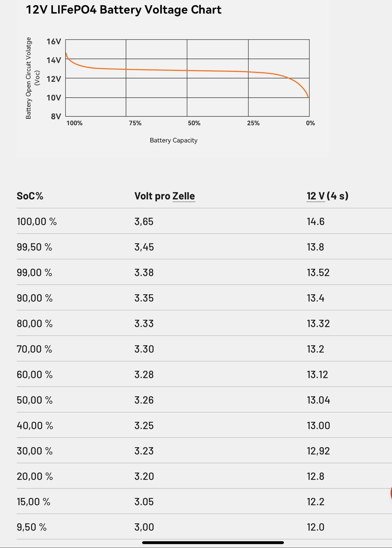This screenshot has width=392, height=548.
Task: Tap the home indicator bar at bottom
Action: pyautogui.click(x=213, y=543)
